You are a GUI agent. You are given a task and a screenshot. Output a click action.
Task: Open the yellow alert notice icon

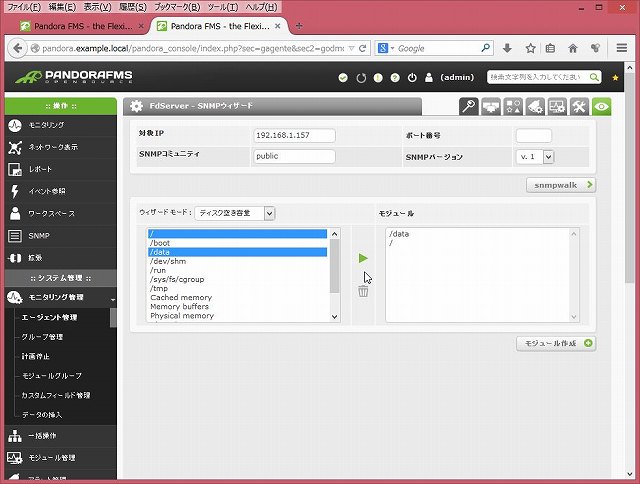point(378,78)
